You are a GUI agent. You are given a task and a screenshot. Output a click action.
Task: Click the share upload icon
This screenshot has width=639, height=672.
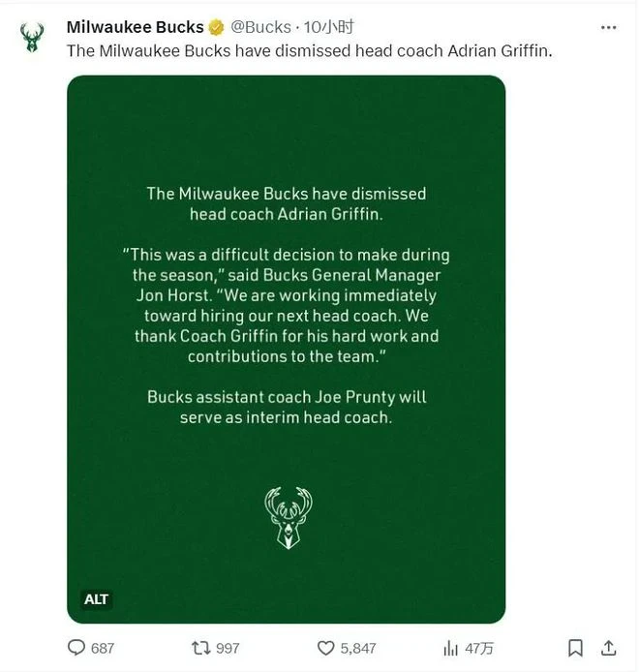(608, 648)
